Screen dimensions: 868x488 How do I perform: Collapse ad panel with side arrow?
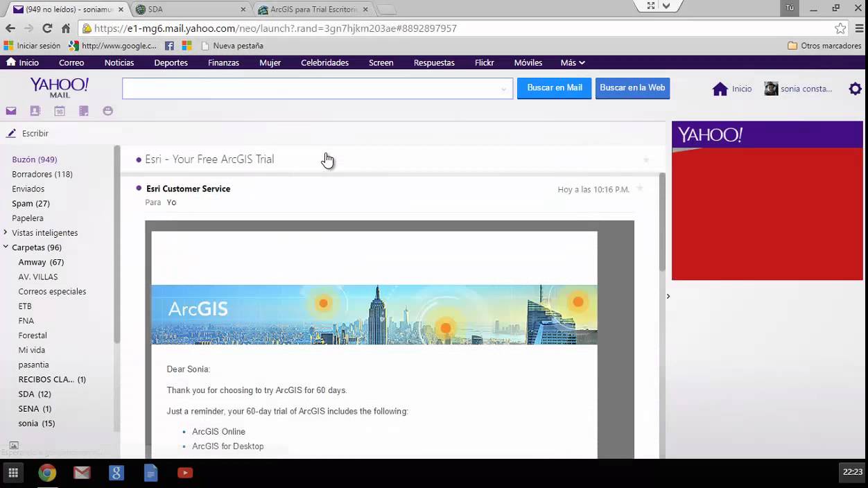point(668,296)
